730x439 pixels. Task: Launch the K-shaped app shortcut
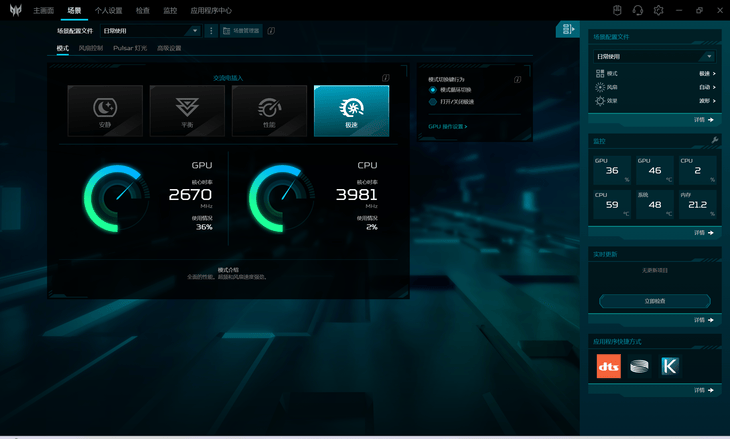click(x=669, y=366)
